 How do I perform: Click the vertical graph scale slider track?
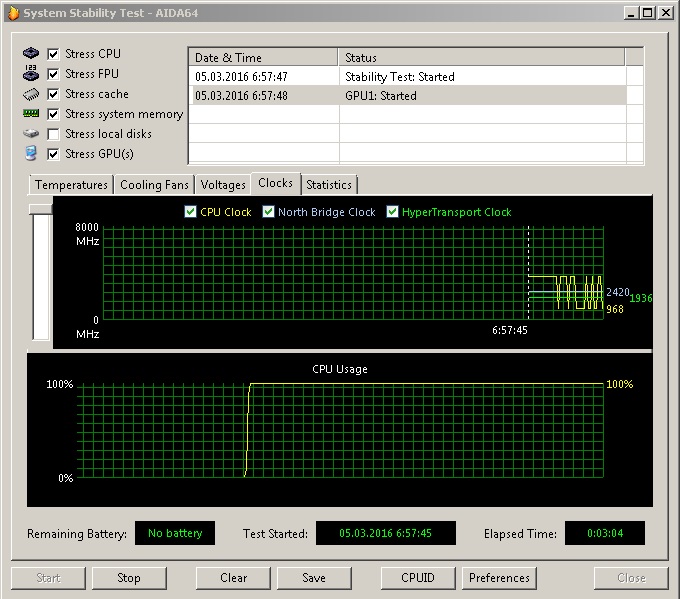tap(41, 277)
